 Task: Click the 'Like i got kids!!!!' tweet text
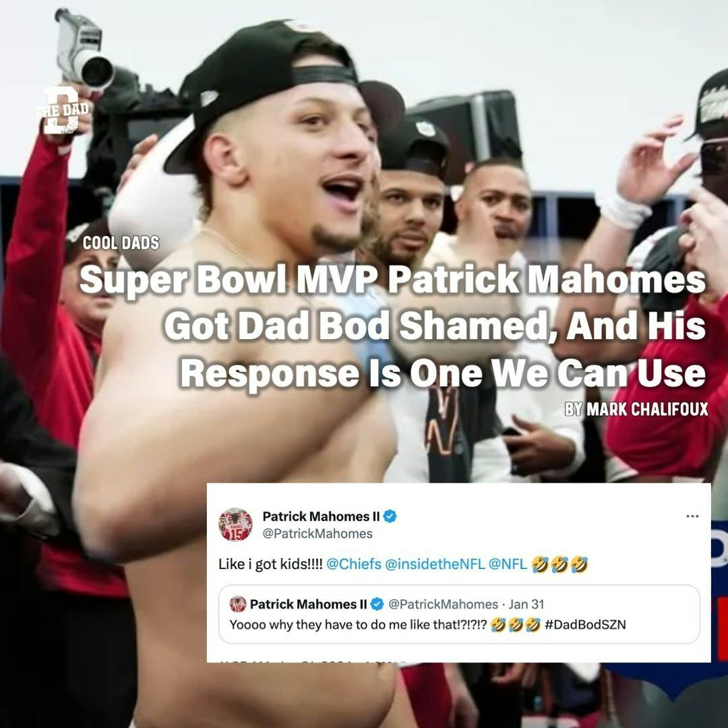tap(270, 564)
